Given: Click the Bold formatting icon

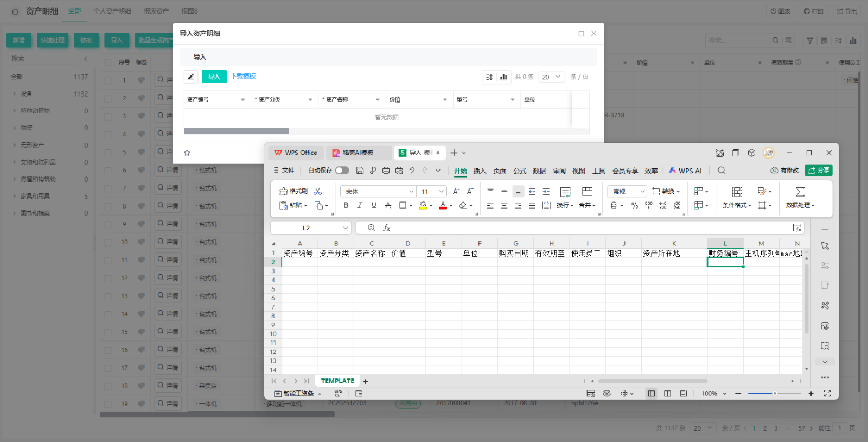Looking at the screenshot, I should pos(346,205).
